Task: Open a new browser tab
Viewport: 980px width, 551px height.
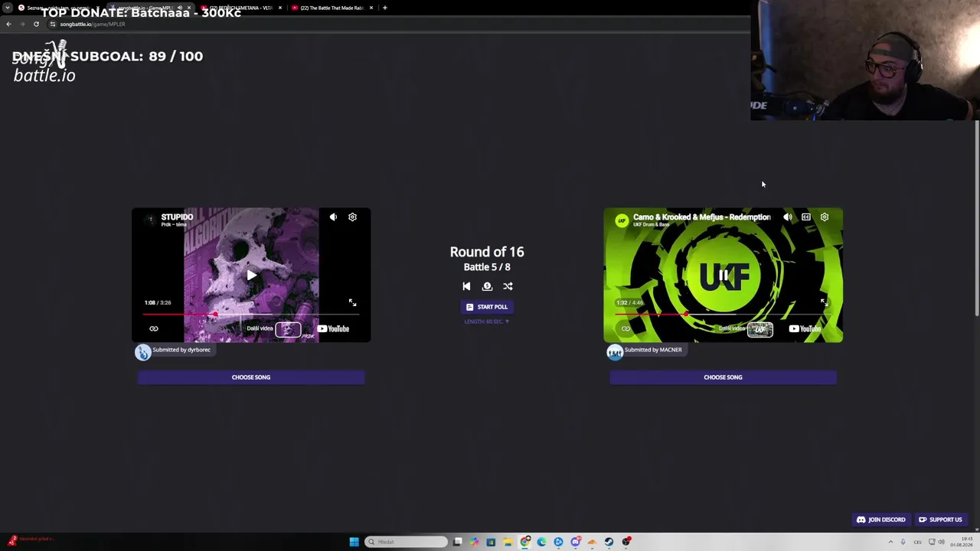Action: point(384,8)
